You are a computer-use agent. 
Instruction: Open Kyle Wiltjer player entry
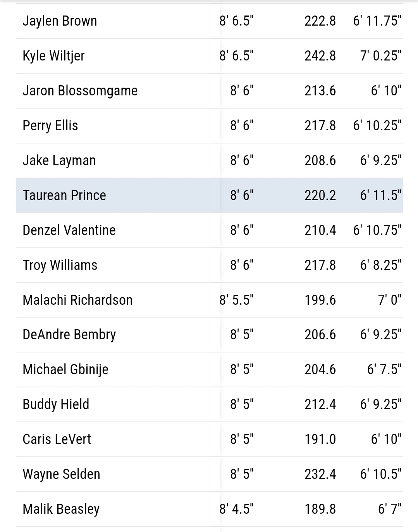click(53, 56)
